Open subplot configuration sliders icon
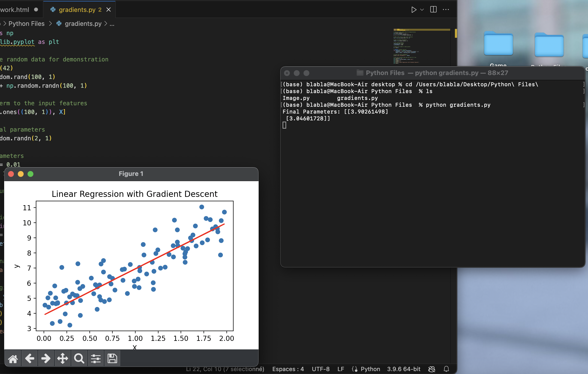 point(96,359)
